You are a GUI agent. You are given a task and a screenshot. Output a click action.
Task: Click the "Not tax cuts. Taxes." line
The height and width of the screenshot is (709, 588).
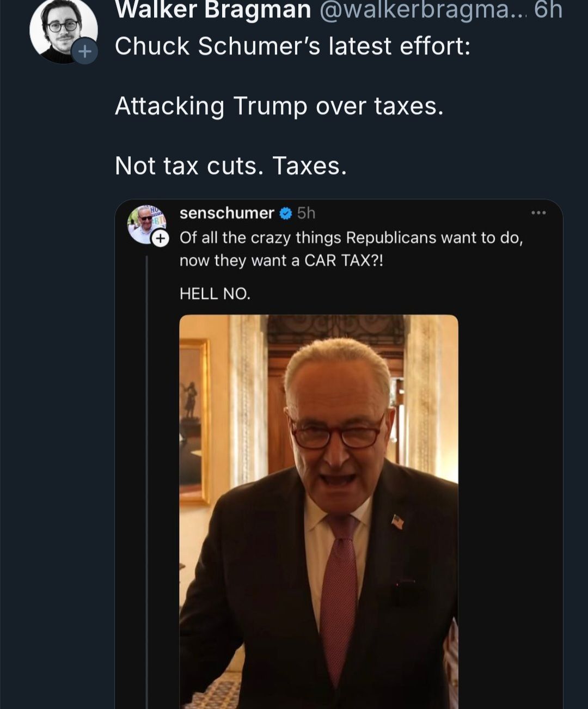[230, 166]
